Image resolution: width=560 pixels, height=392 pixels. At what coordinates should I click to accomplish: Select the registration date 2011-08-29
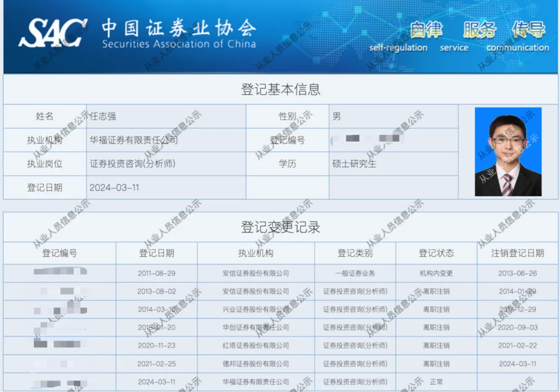pos(157,273)
